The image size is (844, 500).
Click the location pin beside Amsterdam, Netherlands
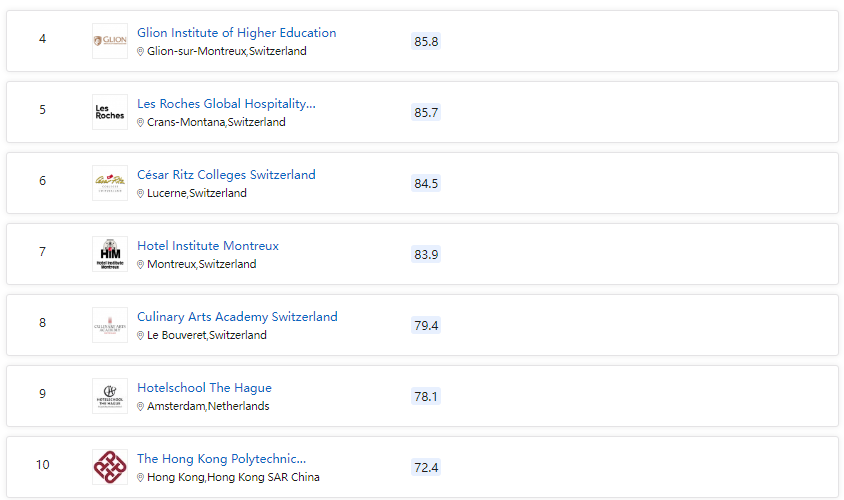pyautogui.click(x=140, y=407)
